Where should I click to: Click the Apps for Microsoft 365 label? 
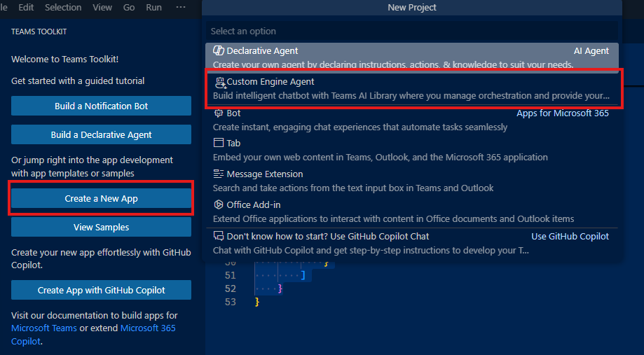click(563, 113)
